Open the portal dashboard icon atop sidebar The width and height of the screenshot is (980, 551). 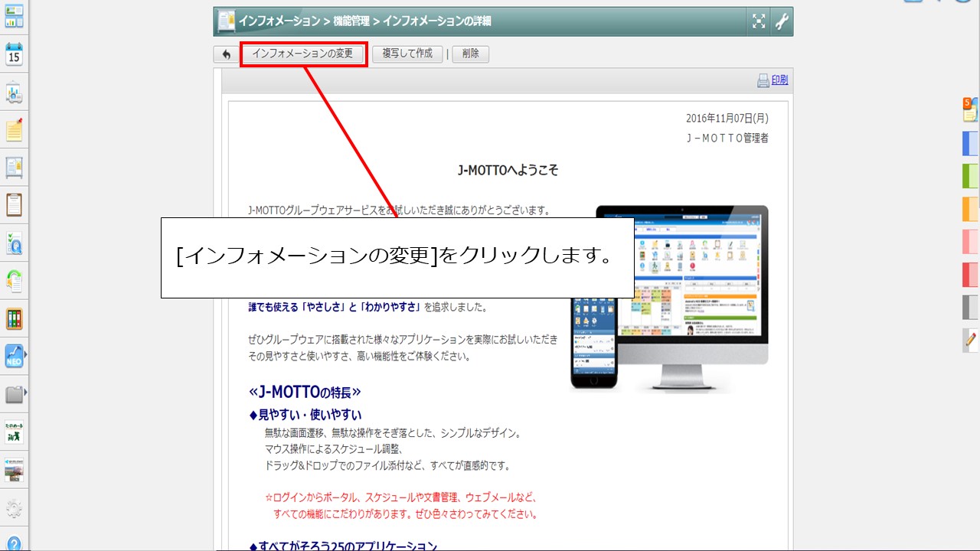[x=14, y=15]
